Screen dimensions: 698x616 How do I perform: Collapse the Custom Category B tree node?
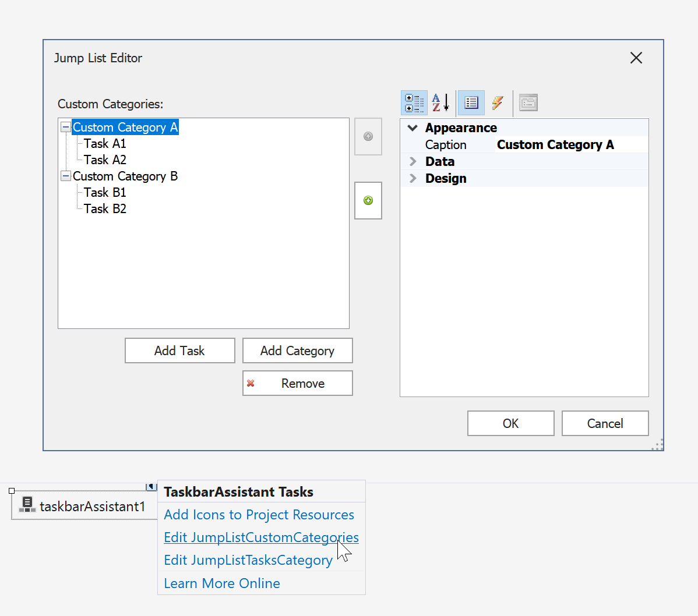[x=66, y=176]
